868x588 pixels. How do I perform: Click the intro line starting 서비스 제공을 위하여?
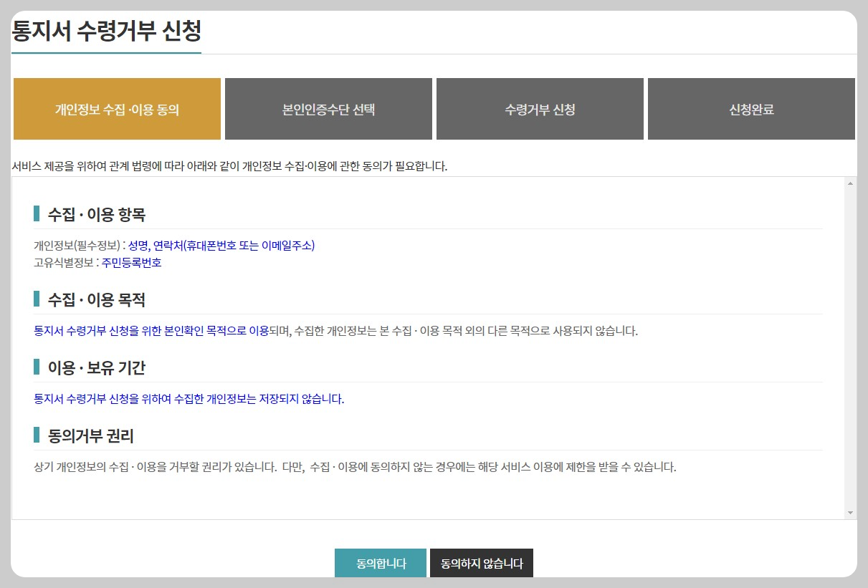[229, 166]
